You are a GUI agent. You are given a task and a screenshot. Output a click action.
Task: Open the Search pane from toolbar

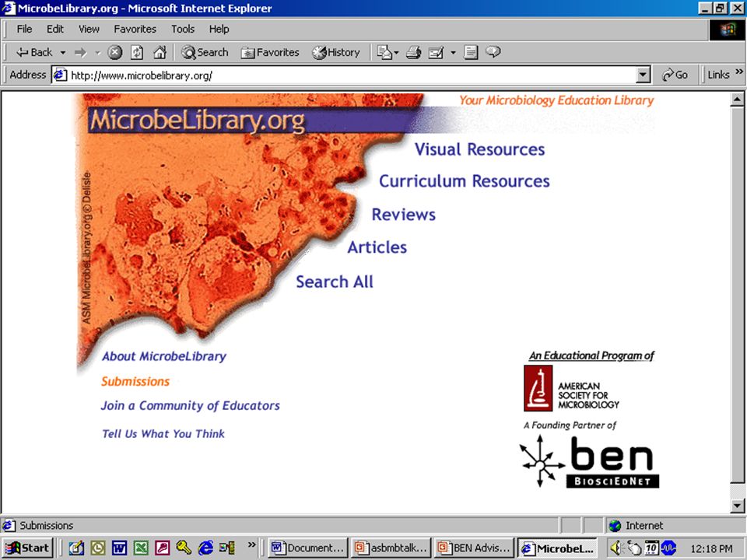205,52
